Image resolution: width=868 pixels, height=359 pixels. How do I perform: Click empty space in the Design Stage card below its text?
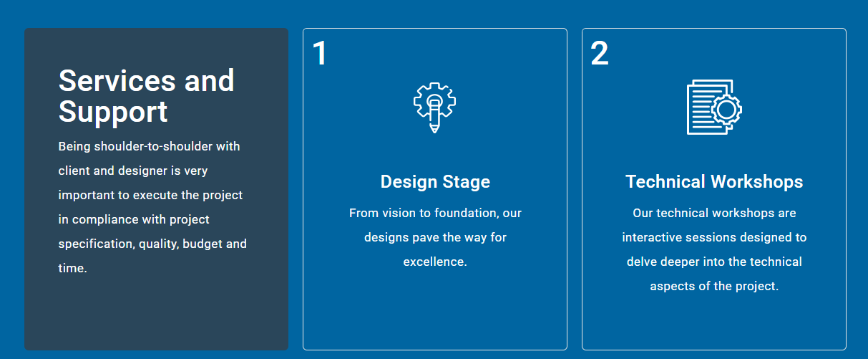pos(435,312)
